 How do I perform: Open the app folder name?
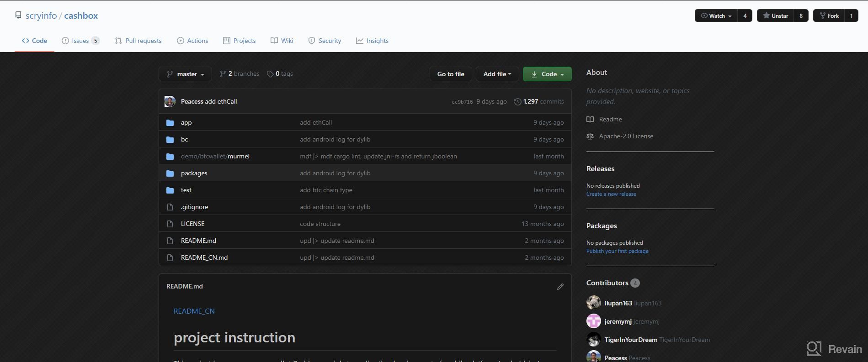pos(186,122)
